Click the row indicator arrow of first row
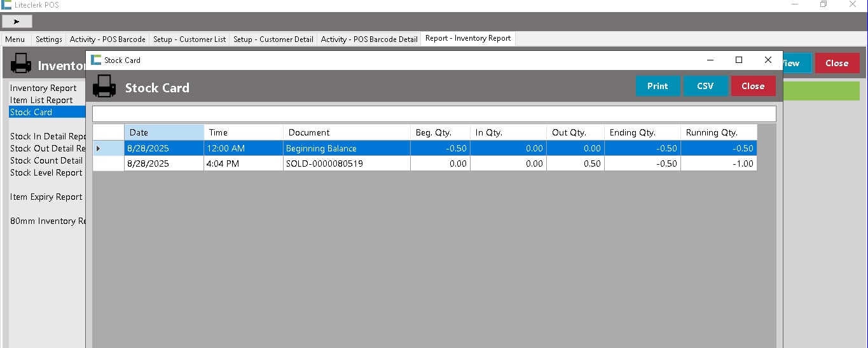Image resolution: width=868 pixels, height=348 pixels. [98, 148]
